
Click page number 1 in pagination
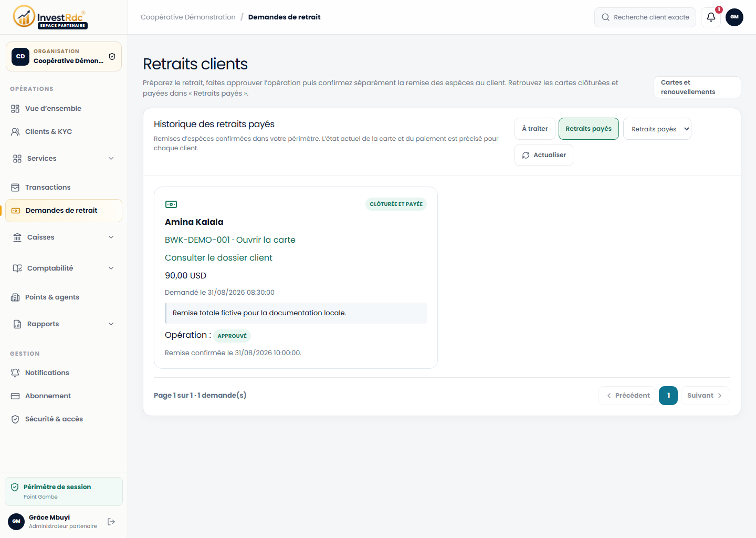coord(668,396)
